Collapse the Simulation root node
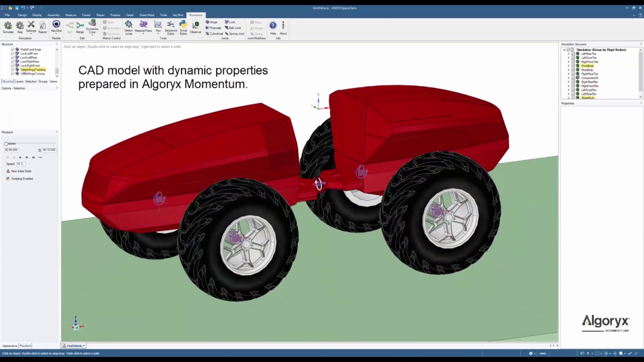Screen dimensions: 644x362 click(565, 50)
